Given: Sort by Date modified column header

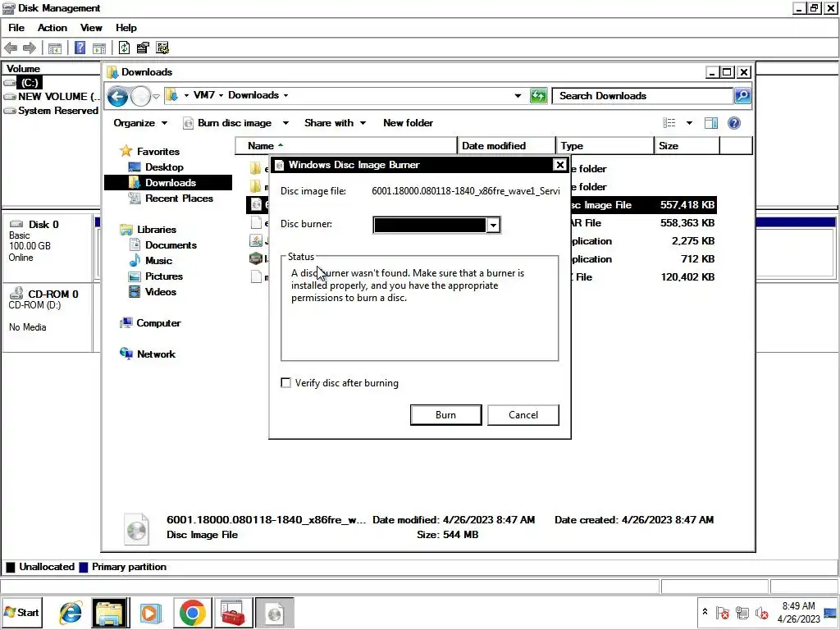Looking at the screenshot, I should click(x=506, y=146).
